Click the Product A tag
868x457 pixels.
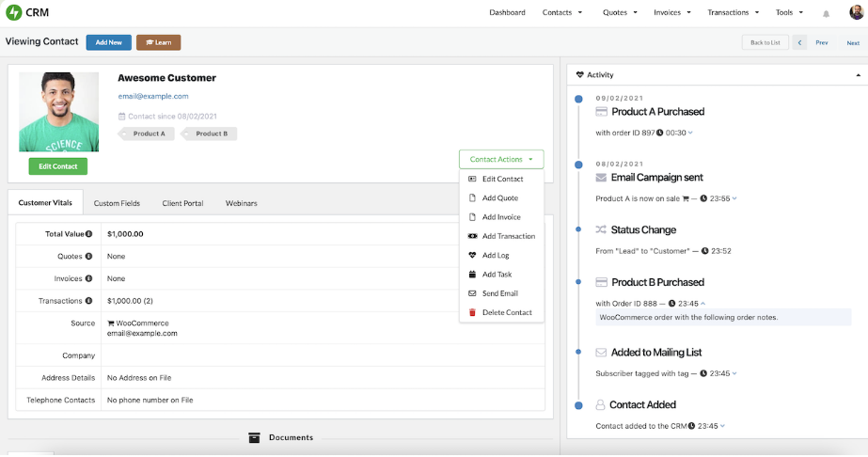[x=149, y=134]
